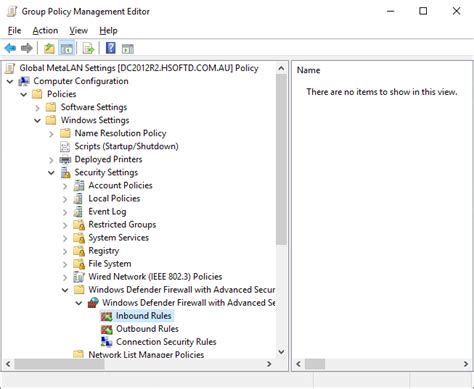Screen dimensions: 474x389
Task: Collapse the Policies node
Action: [x=24, y=94]
